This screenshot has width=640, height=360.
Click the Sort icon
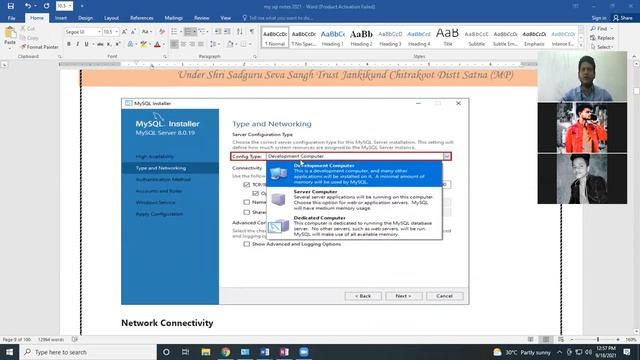pos(240,32)
